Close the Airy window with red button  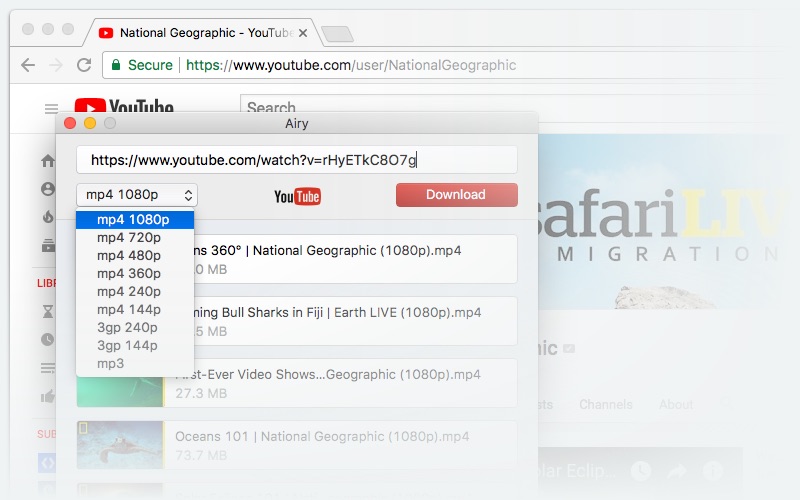coord(70,123)
